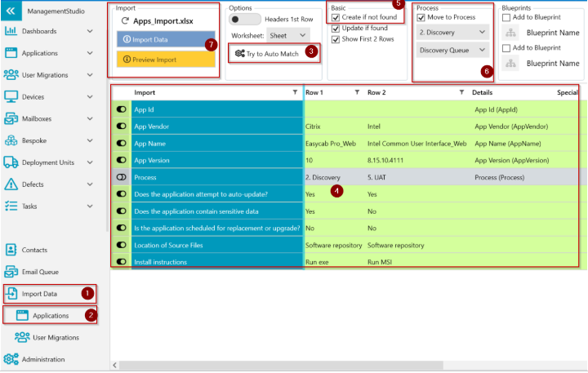Click the Defects warning triangle icon
This screenshot has width=588, height=373.
click(11, 184)
